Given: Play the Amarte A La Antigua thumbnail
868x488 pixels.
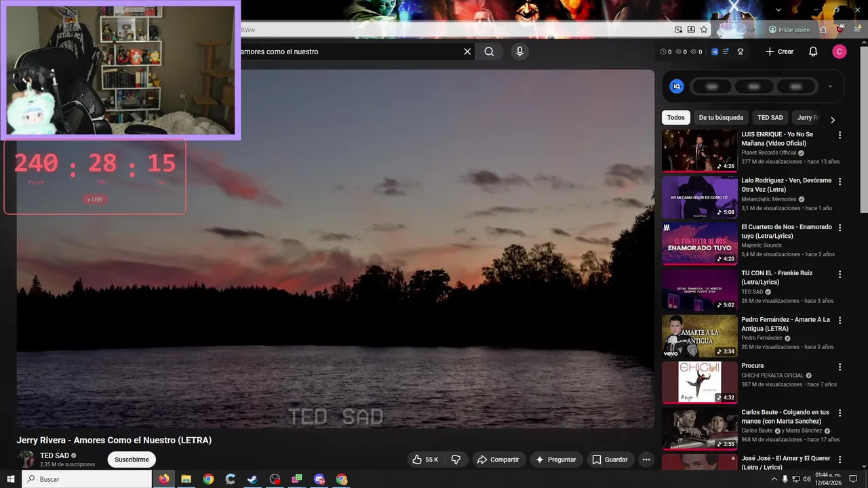Looking at the screenshot, I should tap(699, 336).
